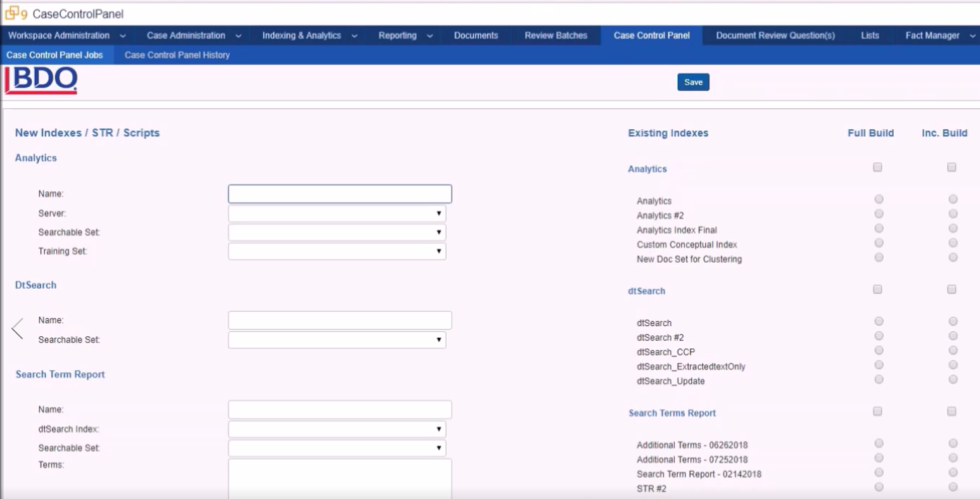This screenshot has height=499, width=980.
Task: Click the Search Term Report Terms textarea
Action: tap(340, 478)
